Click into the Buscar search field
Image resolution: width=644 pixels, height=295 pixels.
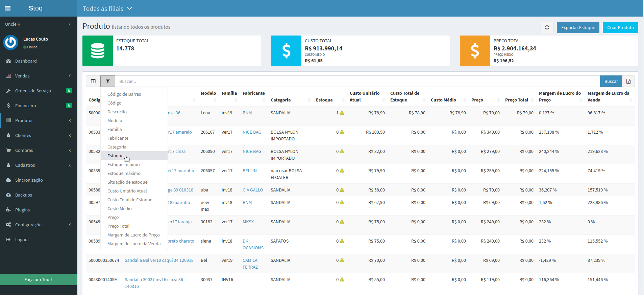[x=357, y=81]
